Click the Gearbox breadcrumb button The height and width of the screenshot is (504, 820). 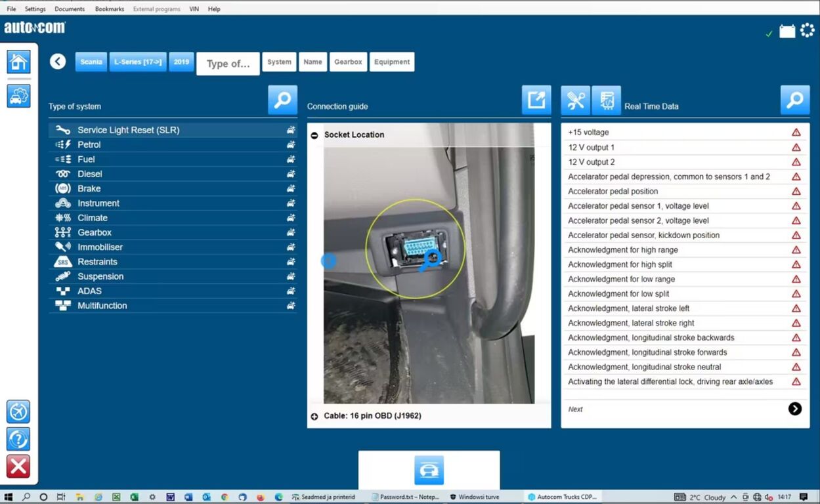coord(348,62)
